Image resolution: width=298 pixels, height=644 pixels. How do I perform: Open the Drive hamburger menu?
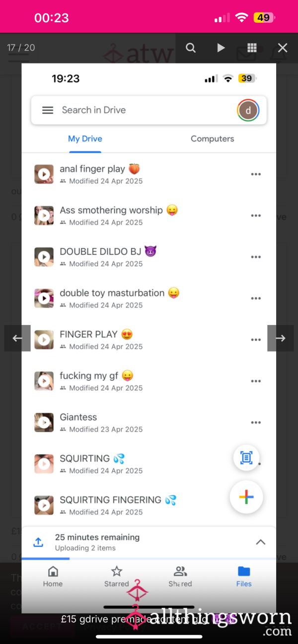tap(48, 110)
